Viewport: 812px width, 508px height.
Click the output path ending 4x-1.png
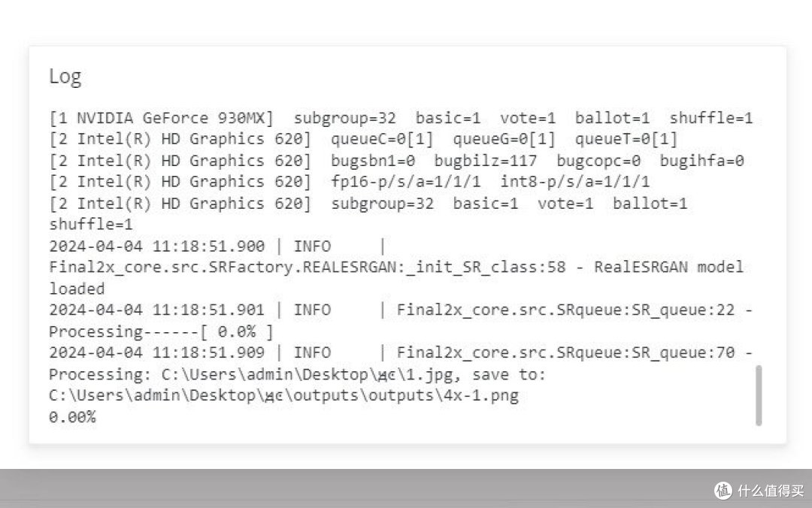[283, 395]
